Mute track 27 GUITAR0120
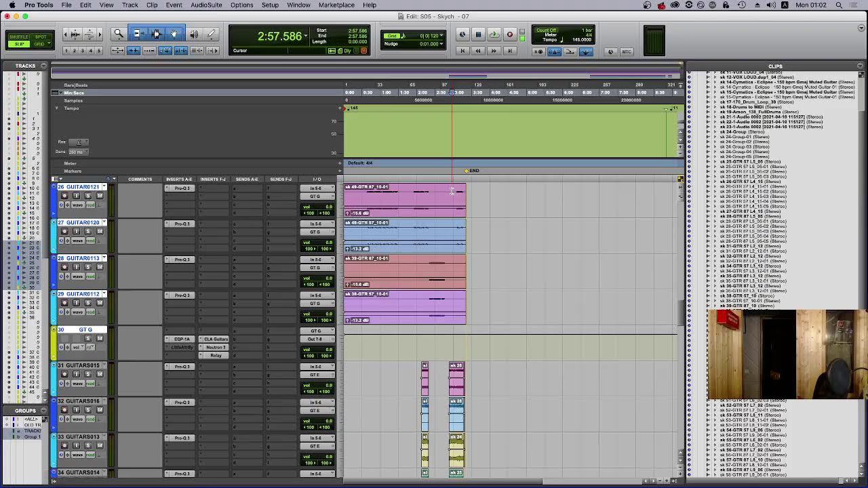This screenshot has width=868, height=488. click(99, 232)
